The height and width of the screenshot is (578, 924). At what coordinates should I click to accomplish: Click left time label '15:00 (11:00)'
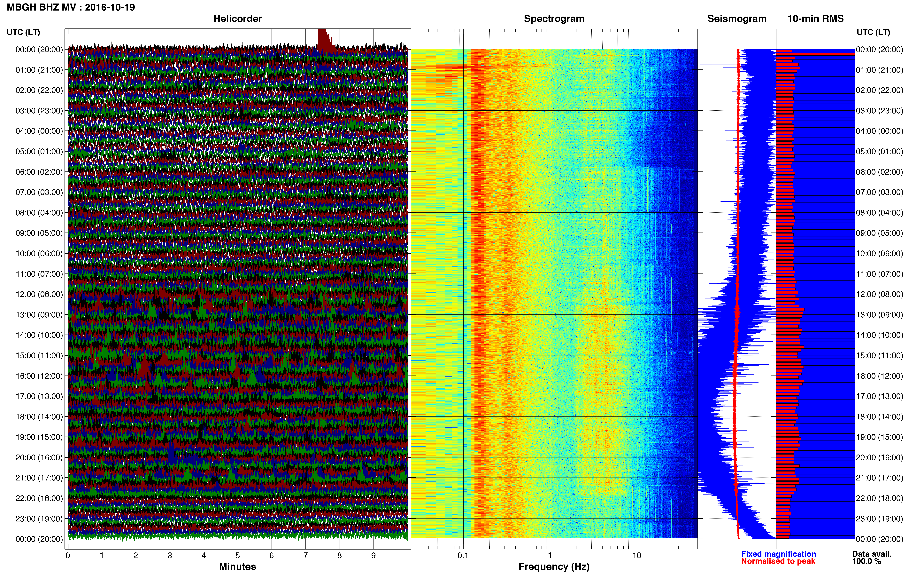[39, 355]
